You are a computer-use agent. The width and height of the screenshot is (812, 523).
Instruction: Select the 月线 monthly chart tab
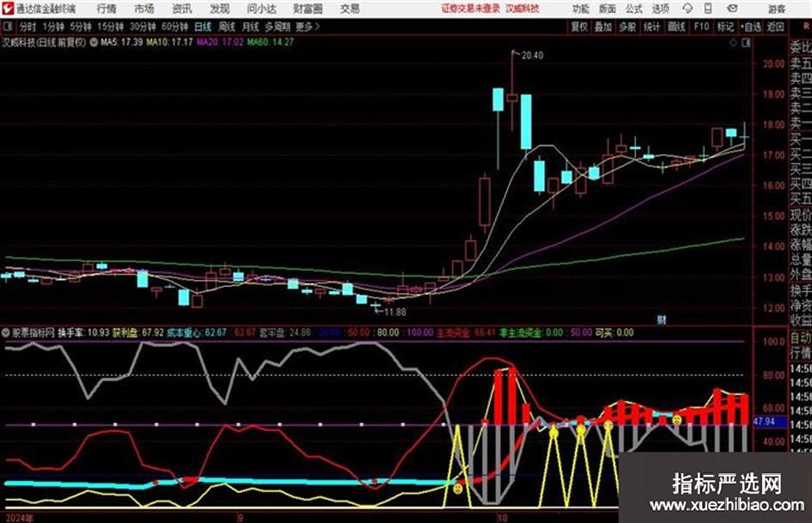[x=250, y=27]
